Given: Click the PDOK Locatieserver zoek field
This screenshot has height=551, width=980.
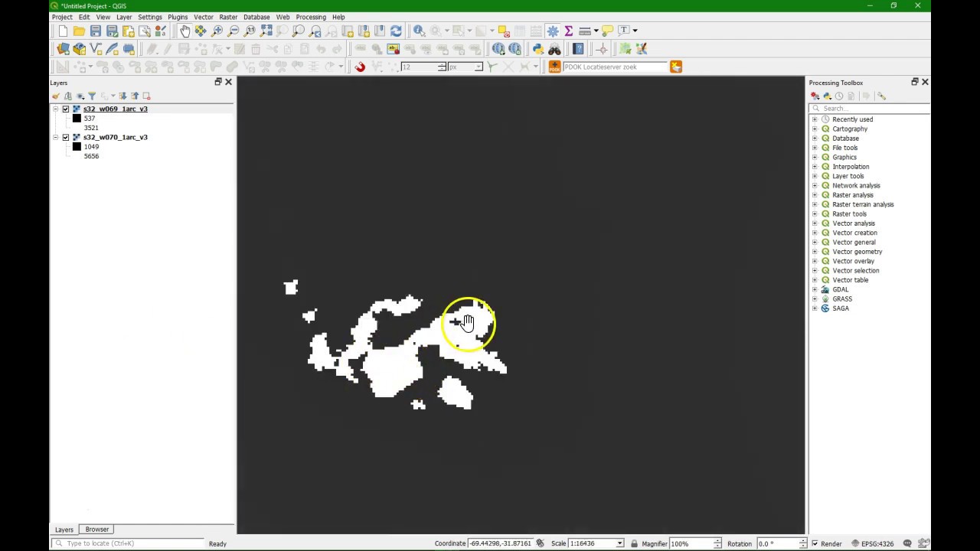Looking at the screenshot, I should tap(616, 67).
